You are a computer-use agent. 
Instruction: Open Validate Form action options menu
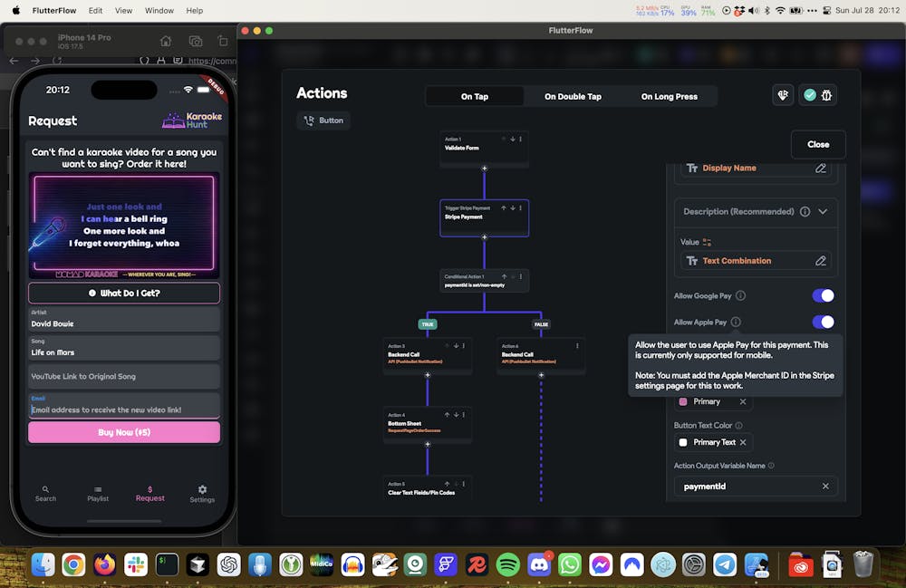click(x=521, y=140)
